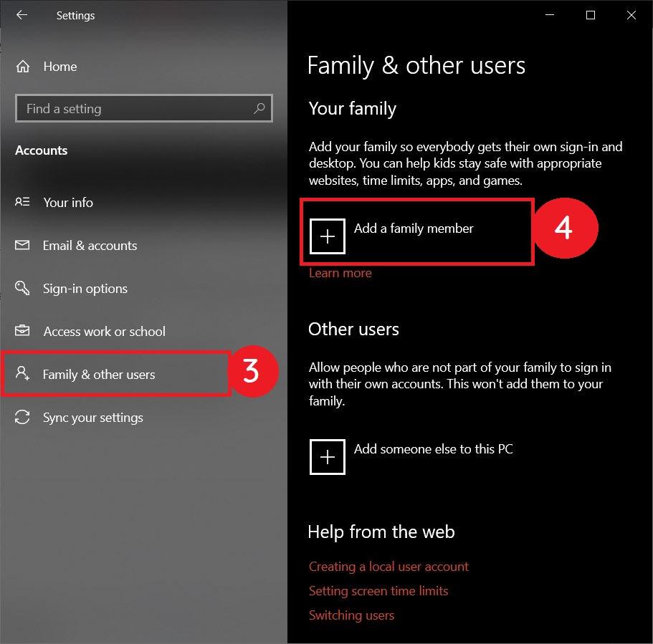Click the Family & other users heading
The image size is (653, 644).
(x=416, y=66)
